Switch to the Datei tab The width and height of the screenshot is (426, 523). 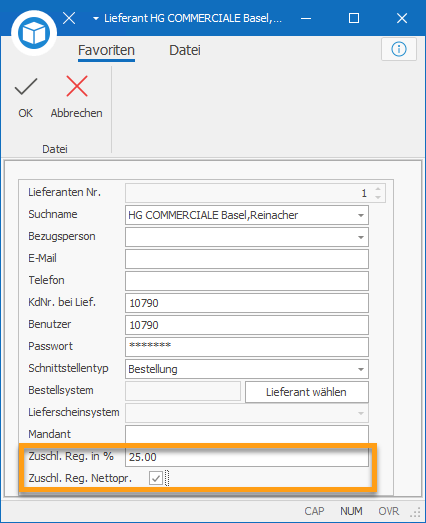(x=185, y=50)
